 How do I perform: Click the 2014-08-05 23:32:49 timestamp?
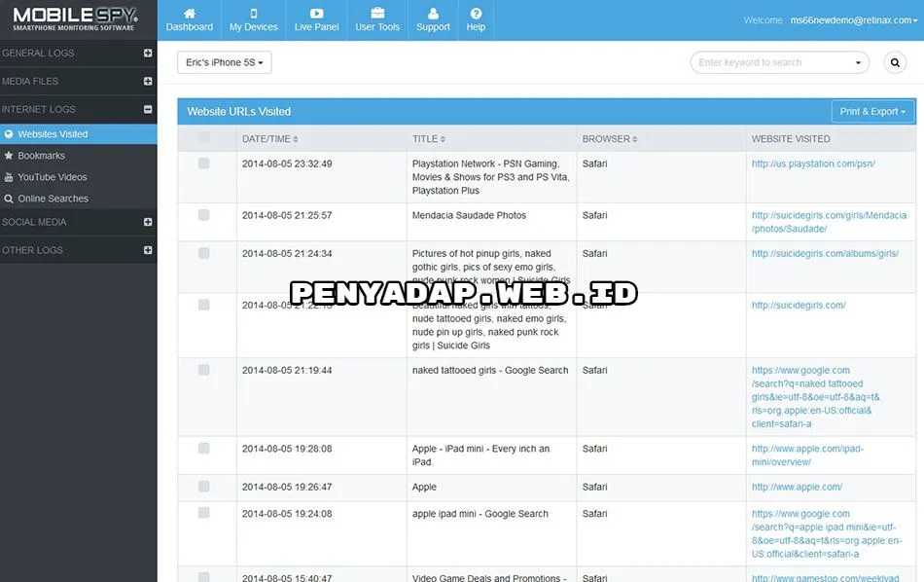(287, 164)
